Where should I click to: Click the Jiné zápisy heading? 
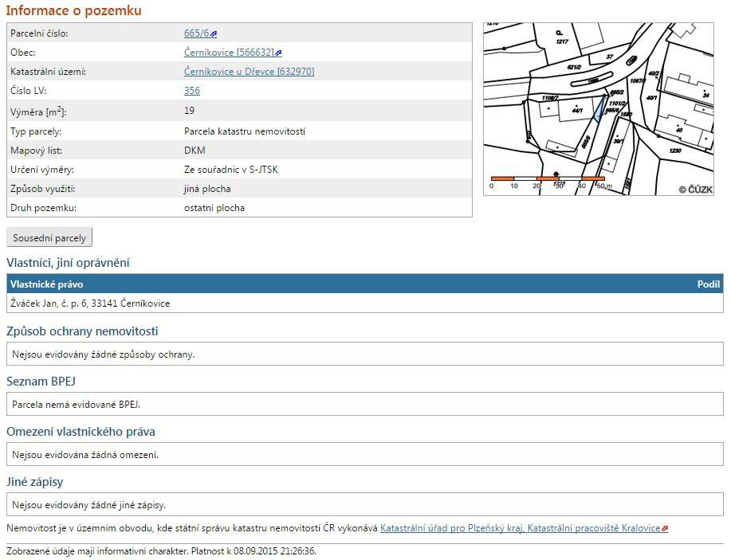tap(35, 482)
